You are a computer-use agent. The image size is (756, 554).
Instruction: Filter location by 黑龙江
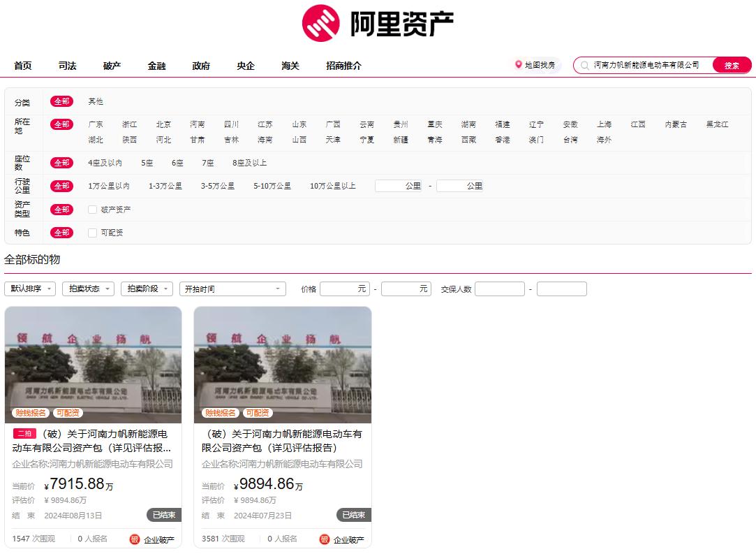click(x=718, y=124)
